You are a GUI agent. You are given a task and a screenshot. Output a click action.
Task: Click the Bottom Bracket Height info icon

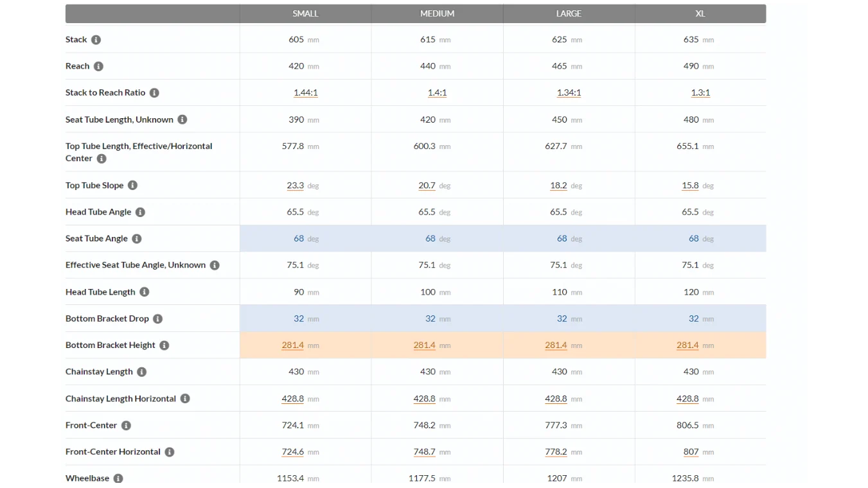click(x=164, y=345)
